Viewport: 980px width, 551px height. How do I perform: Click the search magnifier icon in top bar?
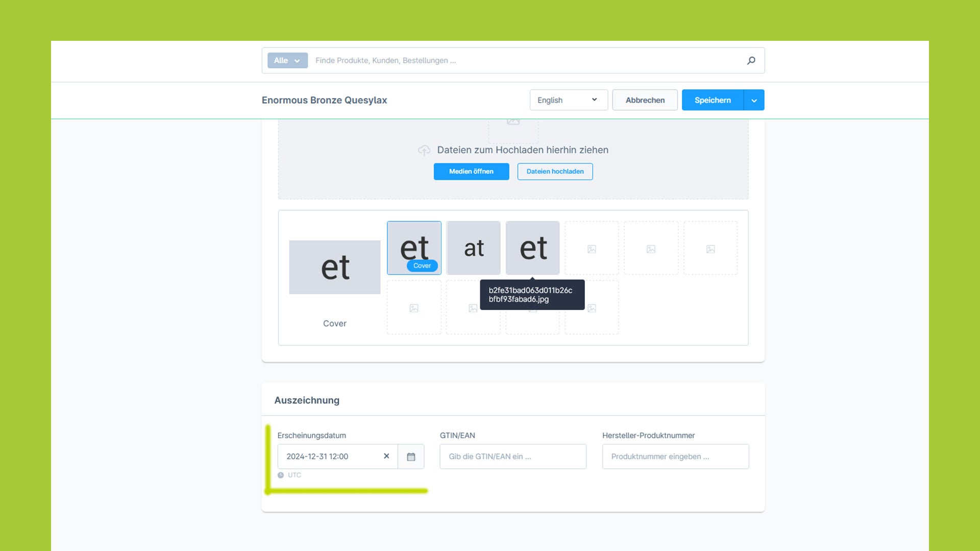click(751, 60)
